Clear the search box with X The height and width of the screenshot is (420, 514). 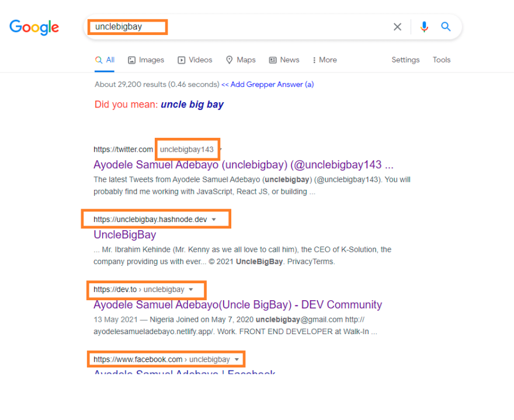tap(397, 27)
